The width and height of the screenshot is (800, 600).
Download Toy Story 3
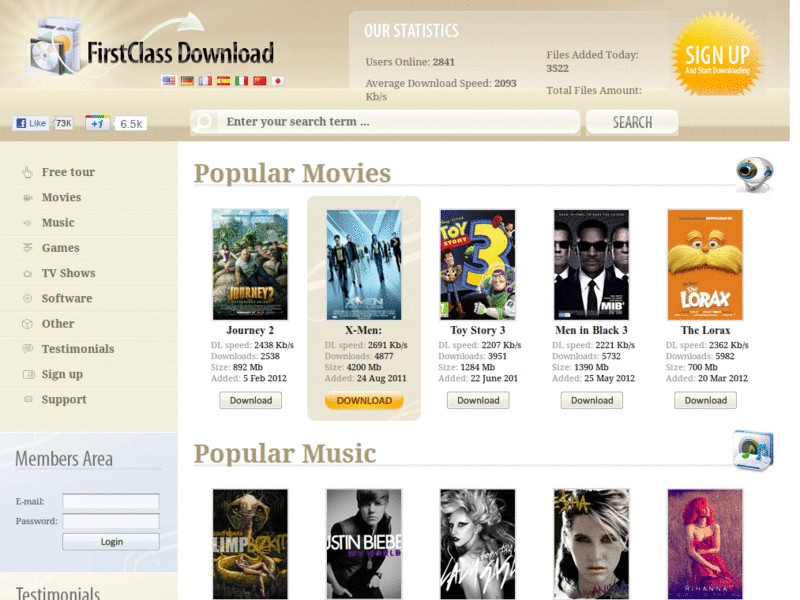coord(478,401)
